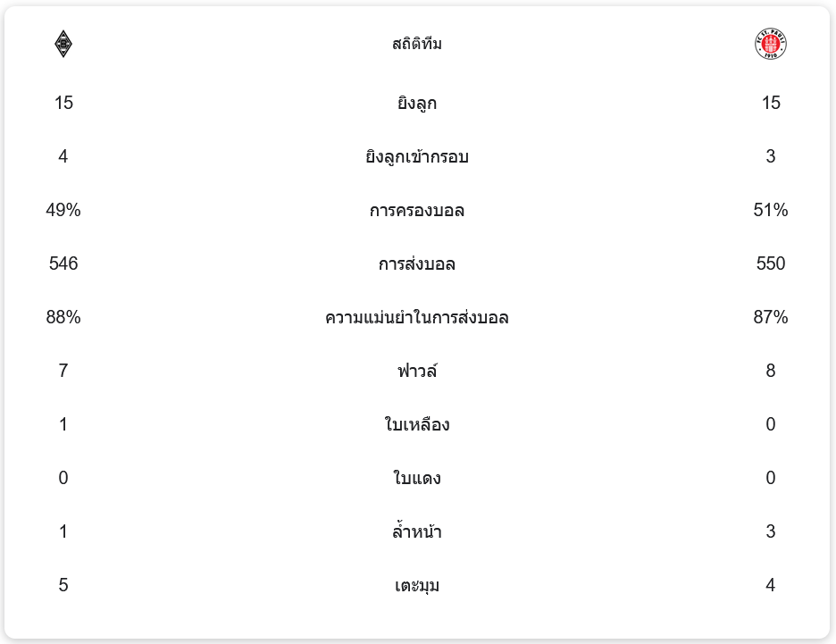836x644 pixels.
Task: Select the ยิงลูกเข้ากรอบ stat label
Action: [417, 156]
